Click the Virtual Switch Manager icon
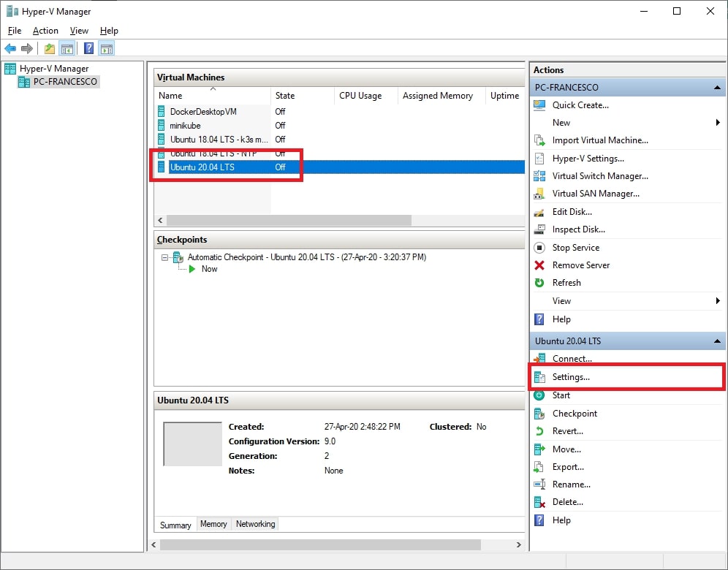This screenshot has height=570, width=728. 539,176
